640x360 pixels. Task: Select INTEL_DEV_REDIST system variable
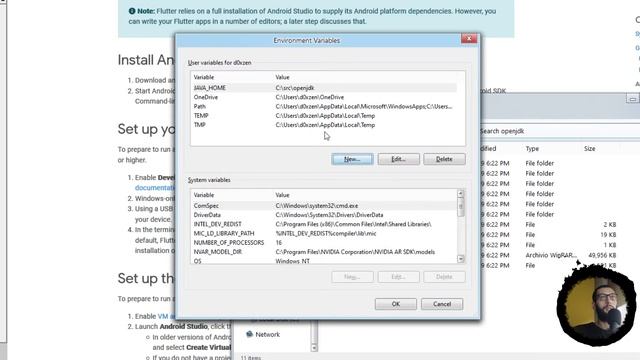pos(324,224)
